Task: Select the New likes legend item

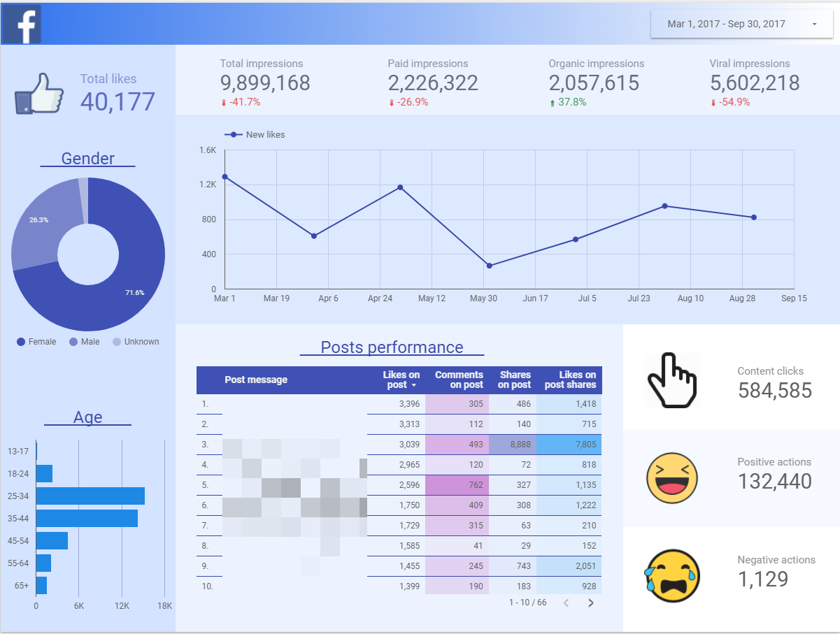Action: (255, 134)
